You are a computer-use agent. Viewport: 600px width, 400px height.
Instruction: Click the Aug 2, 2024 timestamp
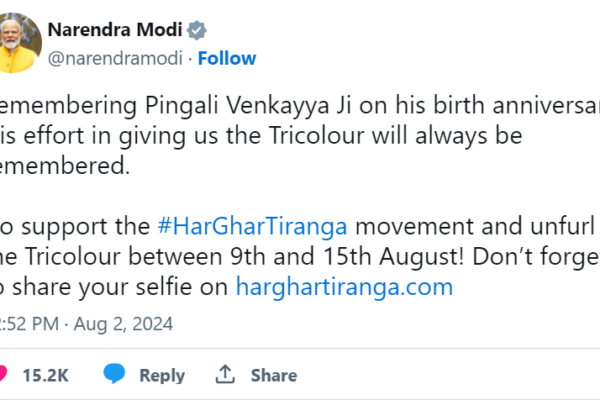130,324
